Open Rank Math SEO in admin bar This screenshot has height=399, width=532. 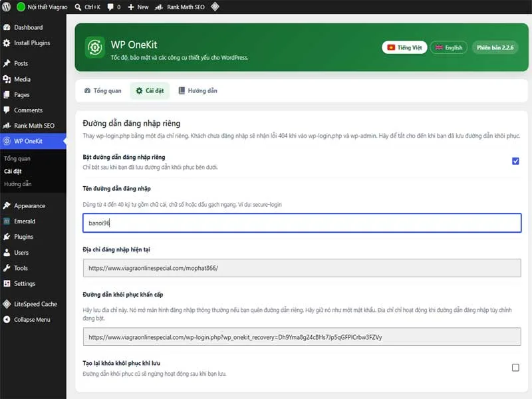tap(180, 7)
